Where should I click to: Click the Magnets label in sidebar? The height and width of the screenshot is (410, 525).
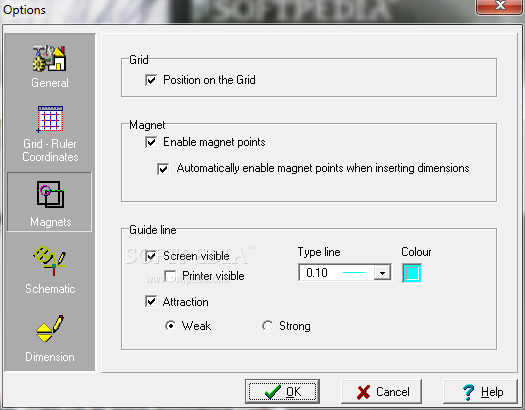click(x=51, y=222)
